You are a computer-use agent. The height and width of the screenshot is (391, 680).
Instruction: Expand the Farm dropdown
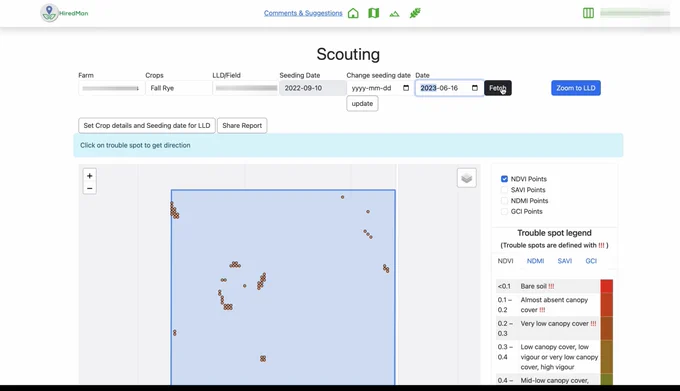[x=111, y=88]
